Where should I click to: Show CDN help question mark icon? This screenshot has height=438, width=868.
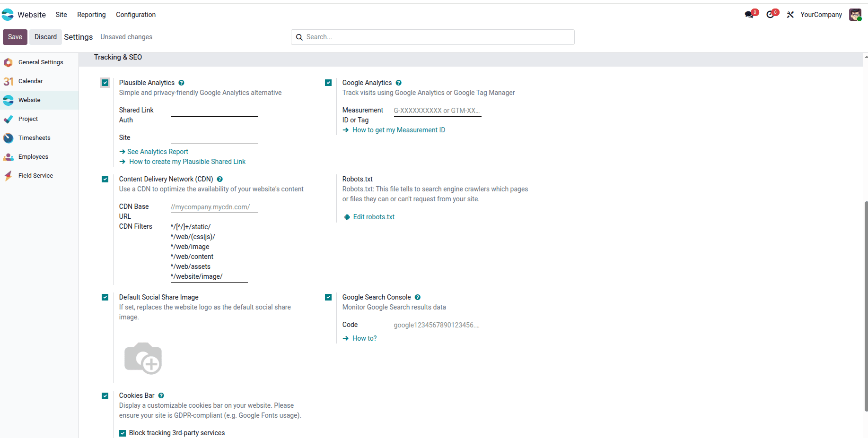[220, 179]
